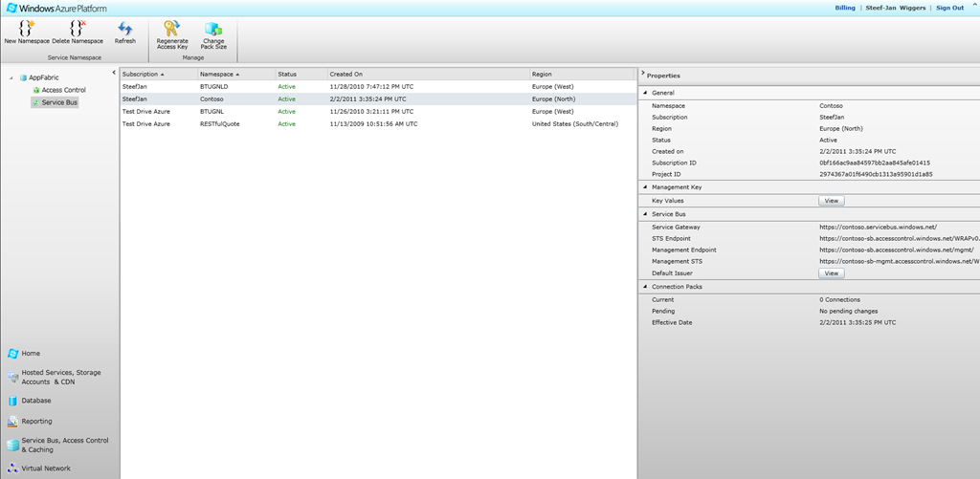Select Access Control in the tree
980x479 pixels.
(x=64, y=90)
